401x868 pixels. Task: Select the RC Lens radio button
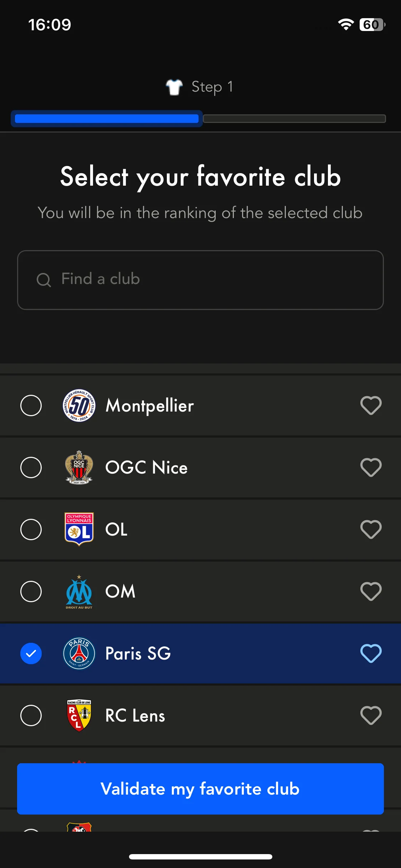(x=31, y=715)
